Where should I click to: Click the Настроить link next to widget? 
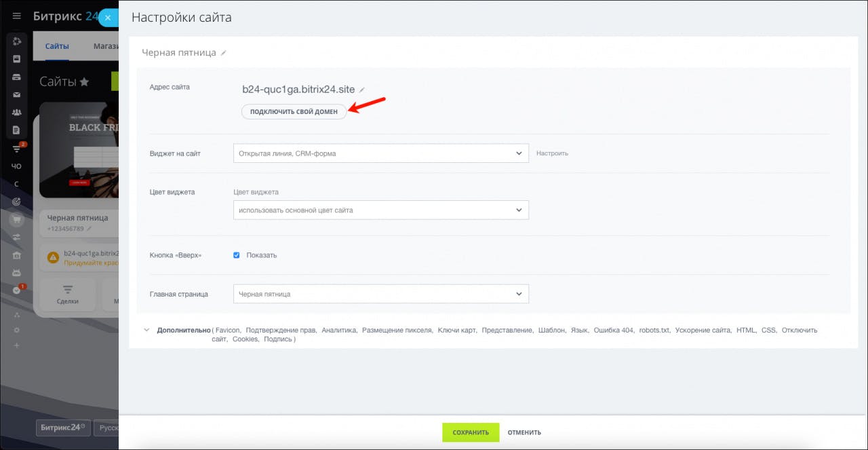[x=552, y=153]
